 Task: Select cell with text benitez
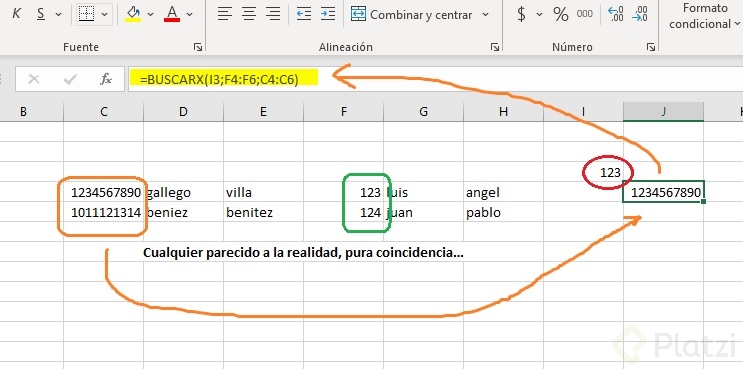pos(263,212)
